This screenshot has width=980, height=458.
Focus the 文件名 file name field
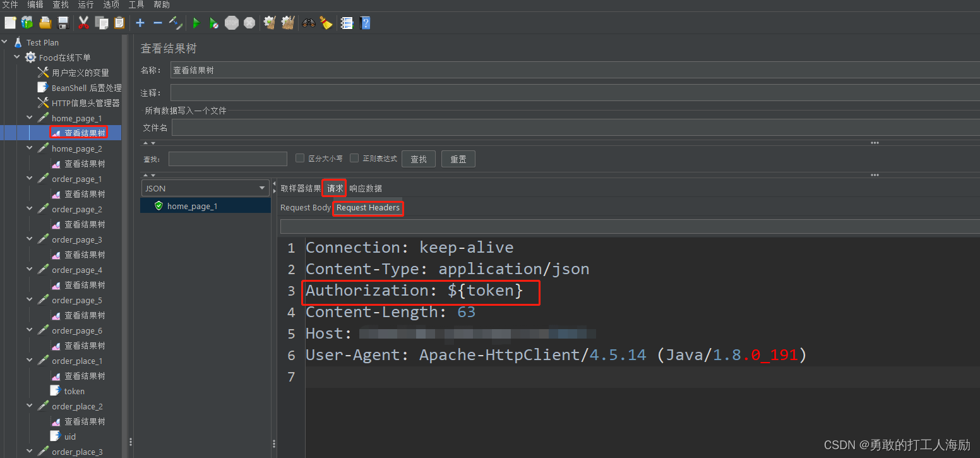[575, 128]
